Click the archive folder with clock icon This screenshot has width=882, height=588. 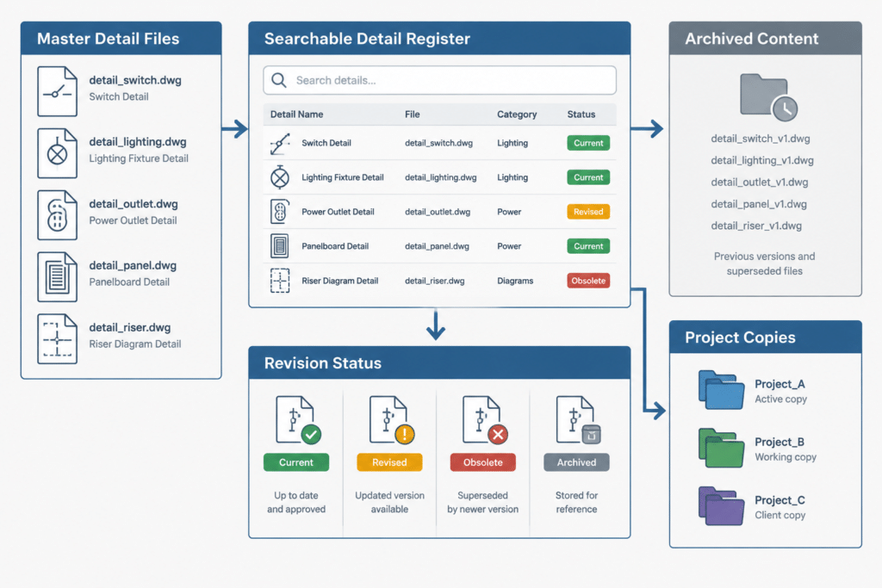[x=767, y=97]
